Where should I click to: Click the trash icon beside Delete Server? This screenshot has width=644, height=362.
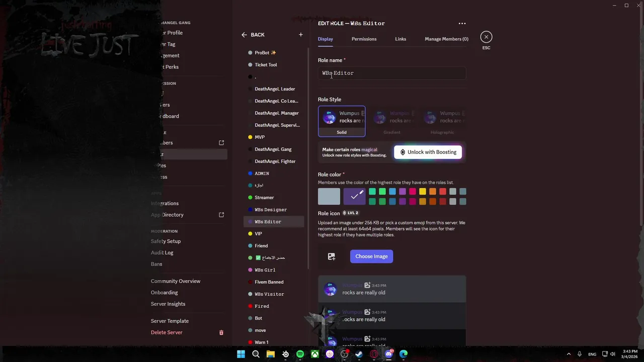tap(221, 332)
